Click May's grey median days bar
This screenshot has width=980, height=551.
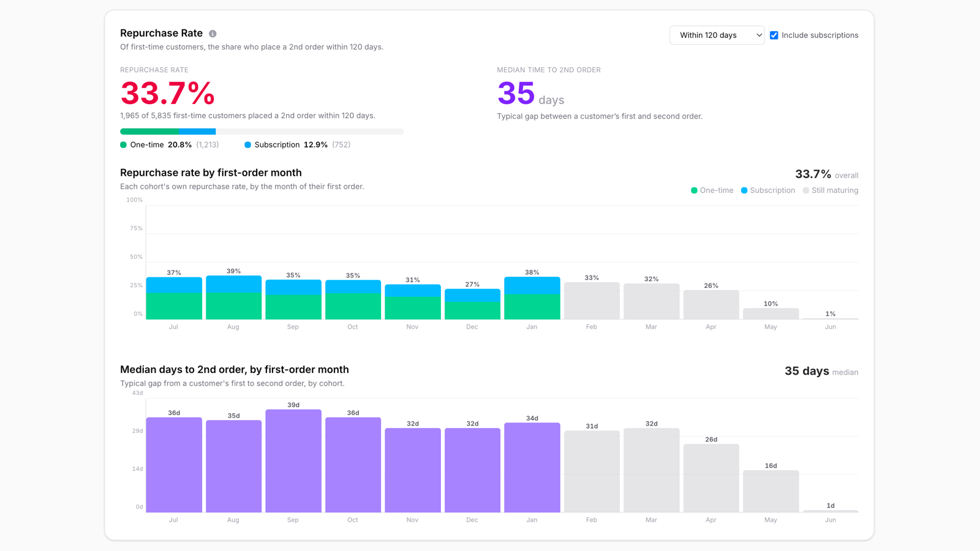pyautogui.click(x=771, y=492)
